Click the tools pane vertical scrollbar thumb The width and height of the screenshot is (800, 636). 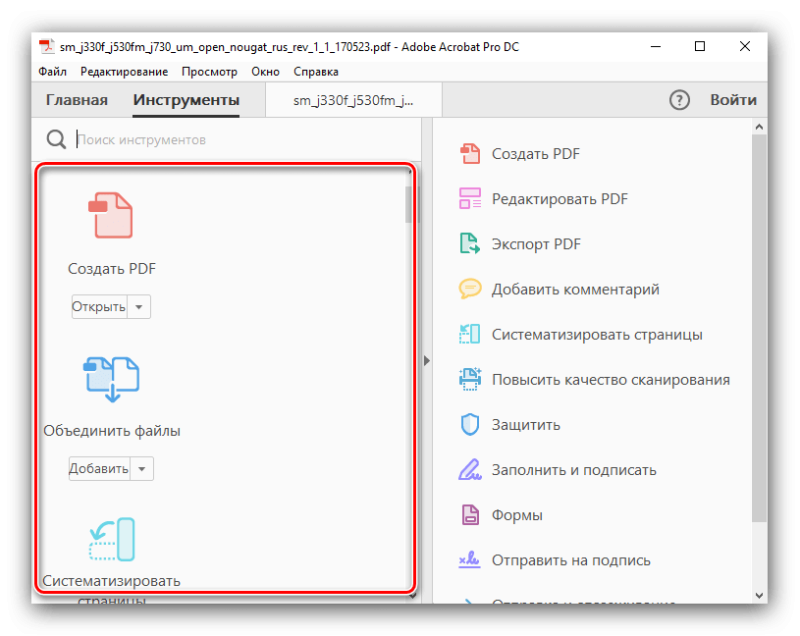pos(408,205)
